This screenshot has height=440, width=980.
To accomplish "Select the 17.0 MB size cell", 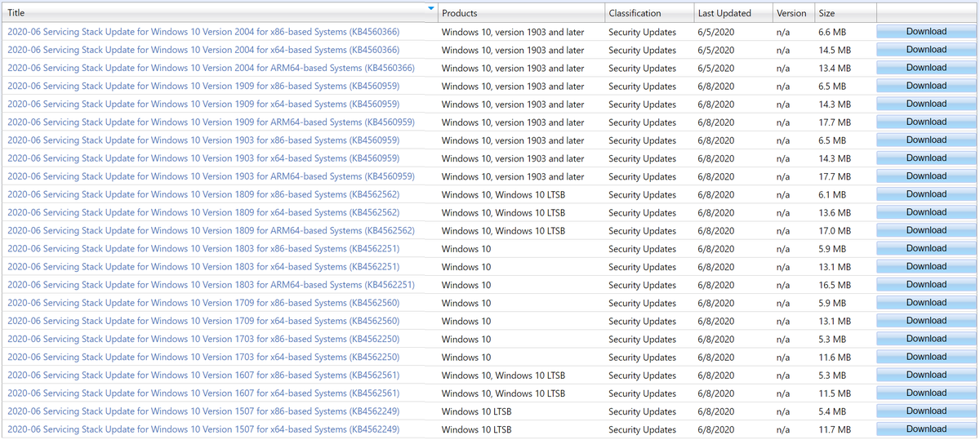I will (835, 231).
